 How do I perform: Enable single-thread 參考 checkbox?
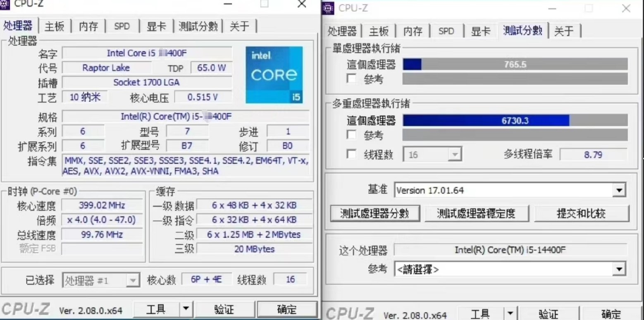click(351, 79)
